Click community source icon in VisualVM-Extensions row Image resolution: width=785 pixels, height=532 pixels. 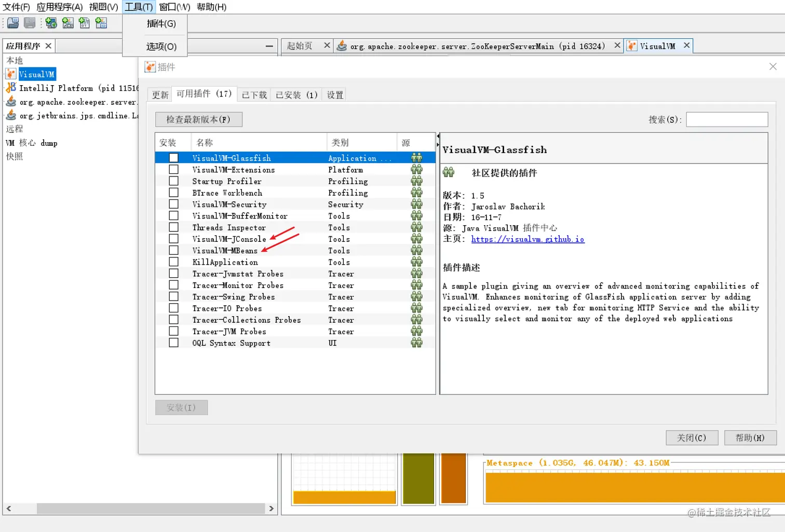(416, 169)
